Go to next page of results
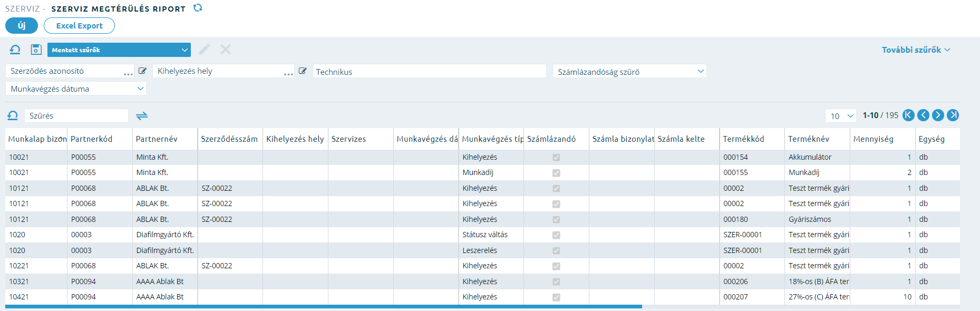The image size is (980, 311). click(938, 115)
